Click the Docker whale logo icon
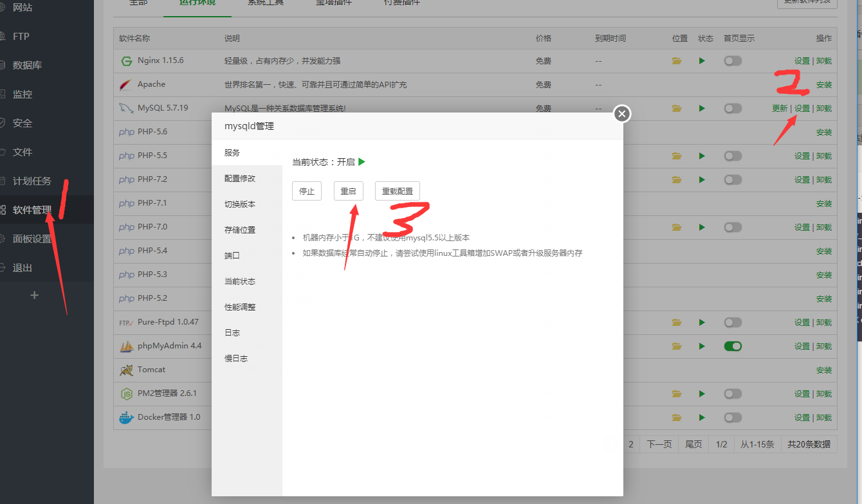The image size is (862, 504). click(126, 418)
